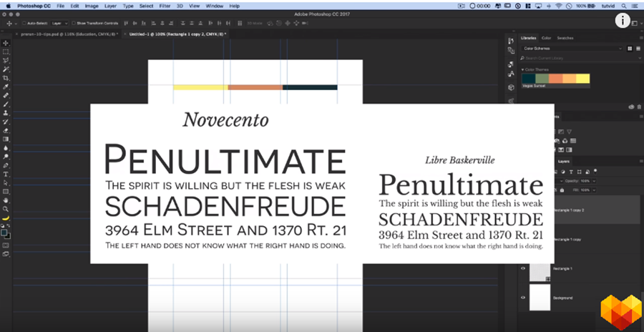Select the Zoom tool
Viewport: 644px width, 332px height.
click(6, 208)
